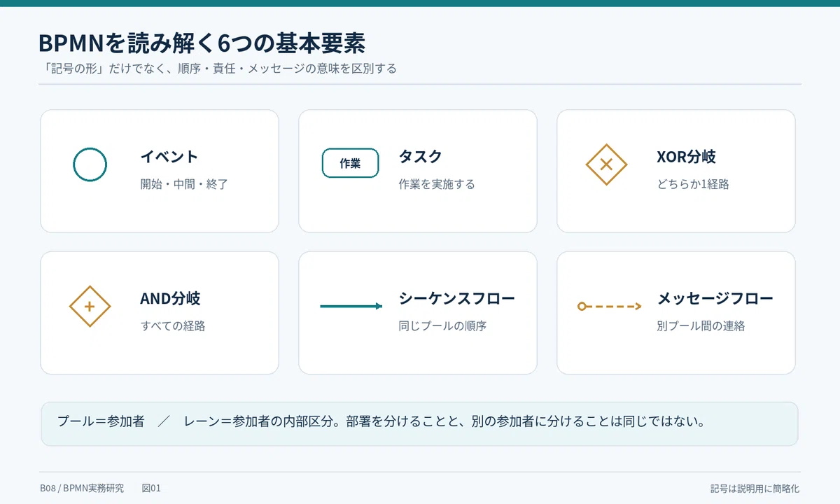The image size is (840, 504).
Task: Click the AND分岐 heading
Action: [170, 298]
